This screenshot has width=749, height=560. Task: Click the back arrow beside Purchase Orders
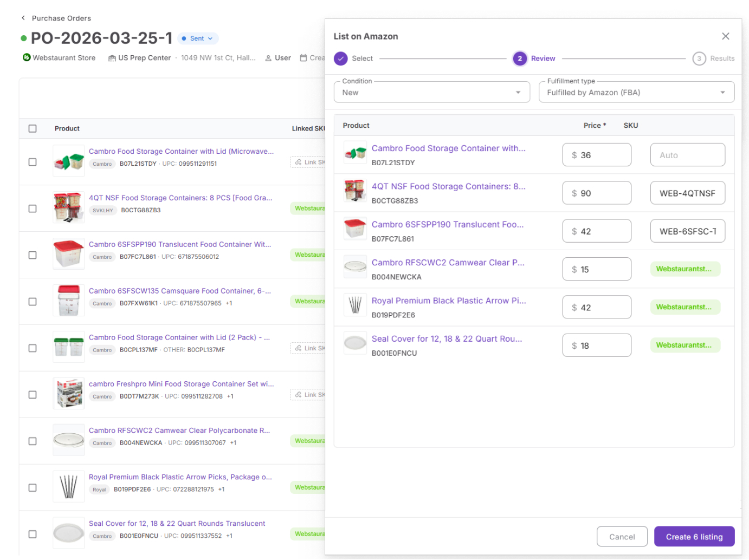[x=23, y=17]
